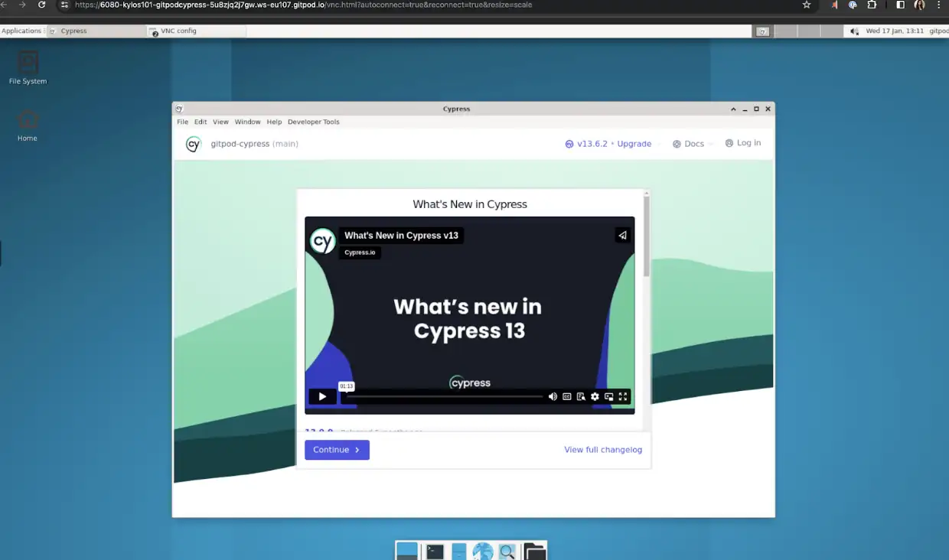Toggle the browser side panel icon

tap(900, 5)
